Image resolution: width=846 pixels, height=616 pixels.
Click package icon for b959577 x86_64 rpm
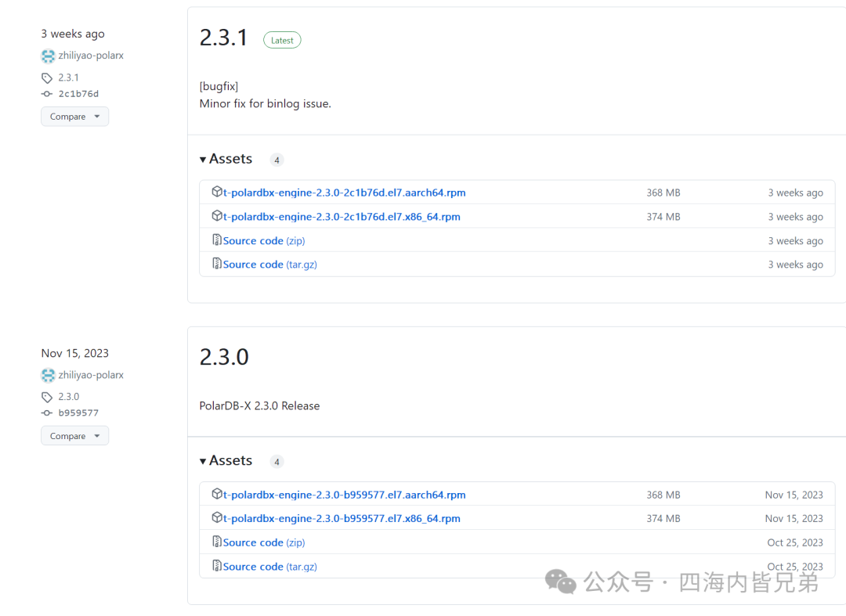tap(217, 517)
